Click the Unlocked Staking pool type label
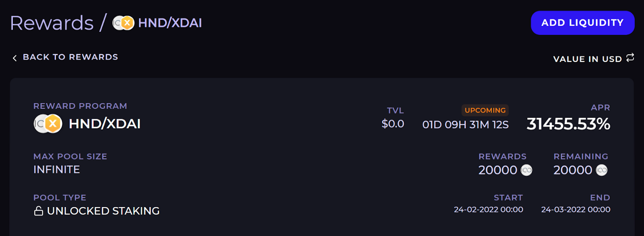The image size is (644, 236). [x=103, y=211]
